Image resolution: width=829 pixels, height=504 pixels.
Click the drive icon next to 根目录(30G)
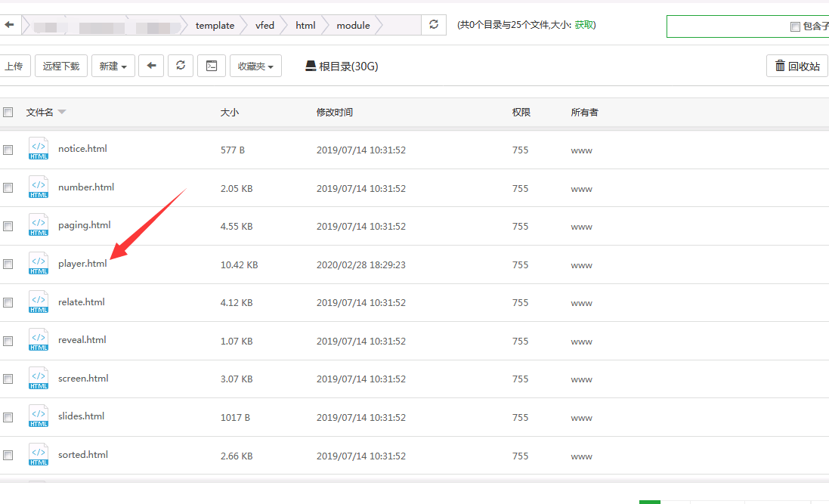309,66
